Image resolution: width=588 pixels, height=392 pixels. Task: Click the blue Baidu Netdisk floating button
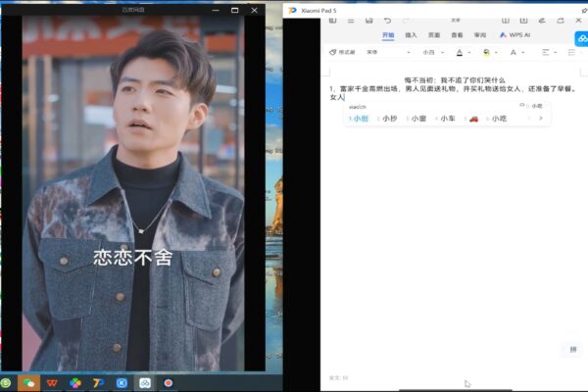pyautogui.click(x=581, y=38)
